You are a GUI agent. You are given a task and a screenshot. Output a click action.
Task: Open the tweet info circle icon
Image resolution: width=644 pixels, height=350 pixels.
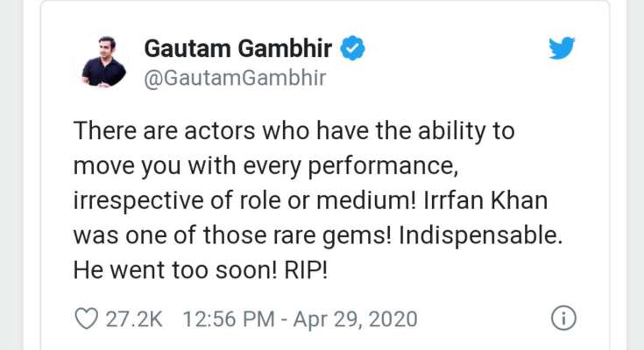[563, 318]
